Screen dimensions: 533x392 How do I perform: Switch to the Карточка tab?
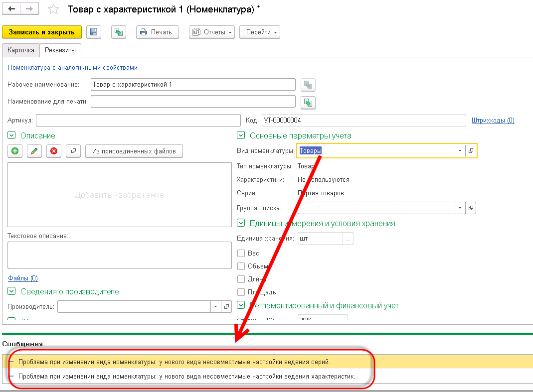pyautogui.click(x=21, y=50)
